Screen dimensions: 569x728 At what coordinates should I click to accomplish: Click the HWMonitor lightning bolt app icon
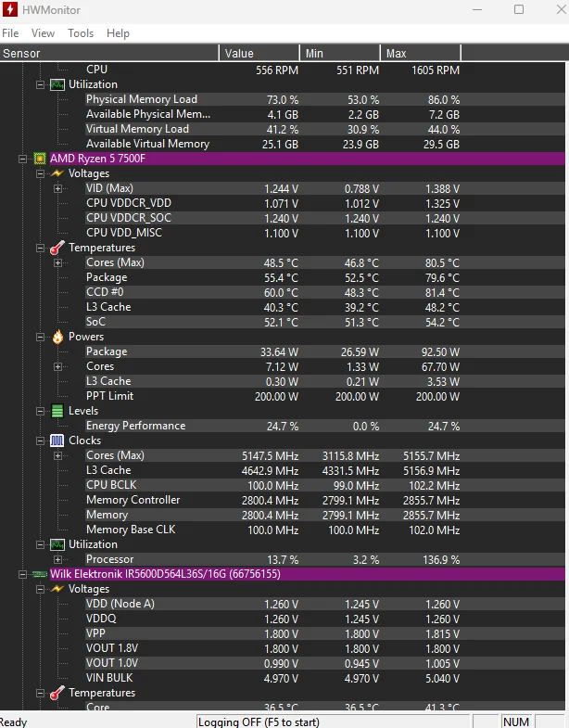click(10, 9)
